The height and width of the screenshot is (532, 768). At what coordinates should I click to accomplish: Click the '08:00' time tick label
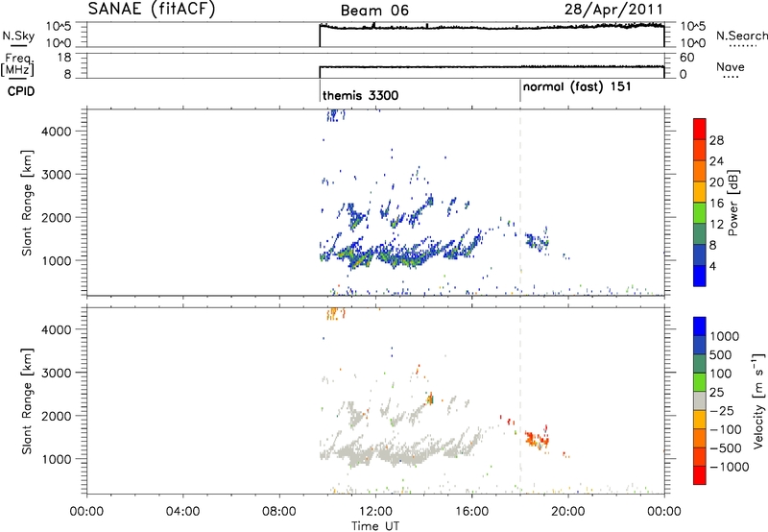click(279, 512)
